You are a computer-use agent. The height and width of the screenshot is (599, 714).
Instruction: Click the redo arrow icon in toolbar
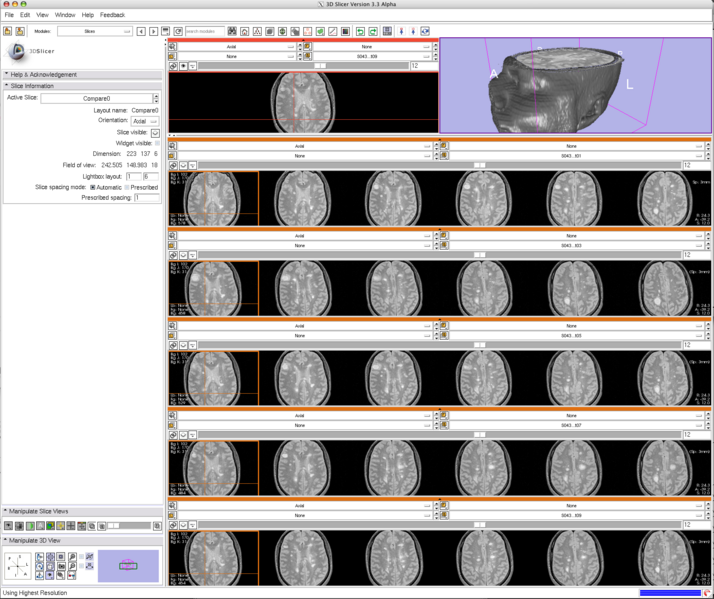coord(372,32)
